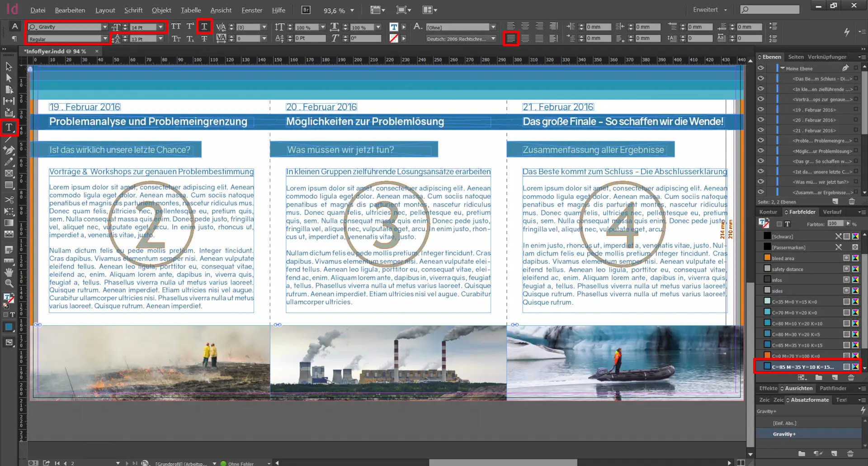868x466 pixels.
Task: Select the Type tool in the toolbar
Action: [9, 128]
